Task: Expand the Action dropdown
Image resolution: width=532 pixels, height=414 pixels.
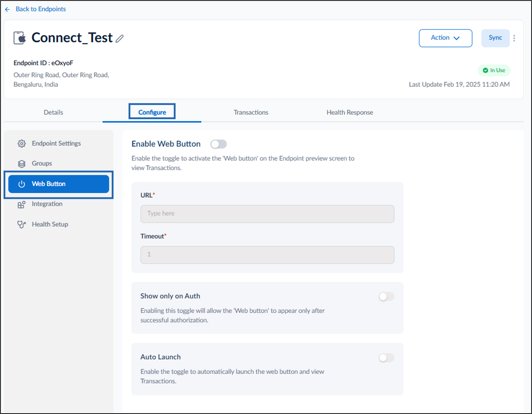Action: 446,38
